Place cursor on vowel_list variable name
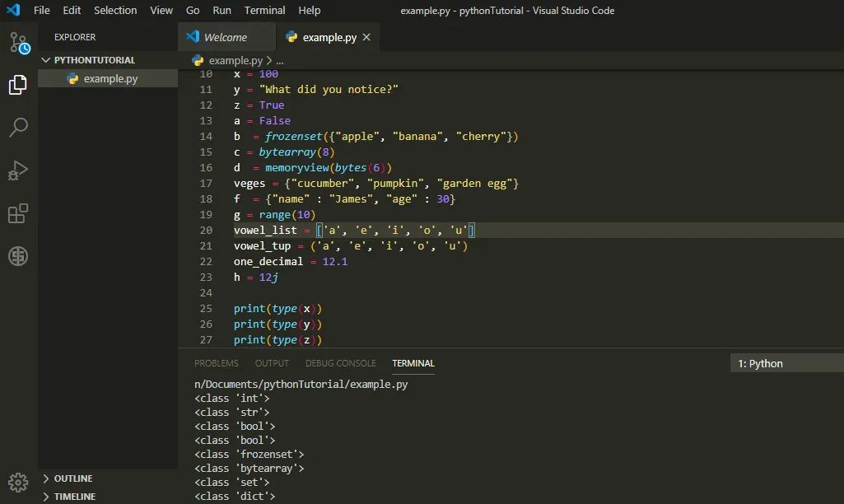The height and width of the screenshot is (504, 844). (x=265, y=231)
